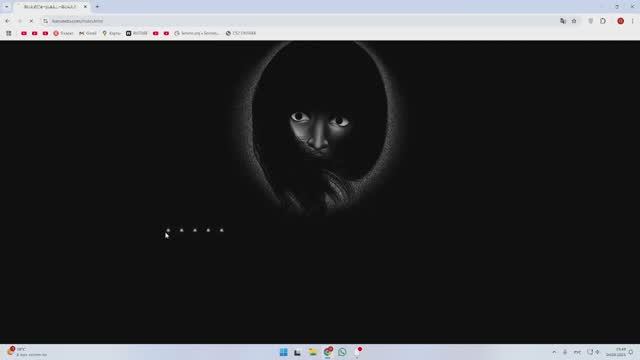The image size is (640, 360).
Task: Click the first dot under the face
Action: (x=168, y=230)
